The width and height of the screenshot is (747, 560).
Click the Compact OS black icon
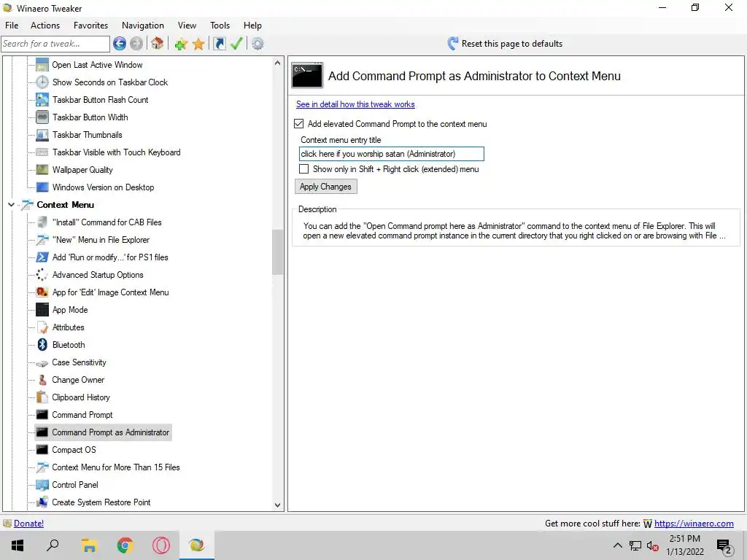(x=42, y=449)
